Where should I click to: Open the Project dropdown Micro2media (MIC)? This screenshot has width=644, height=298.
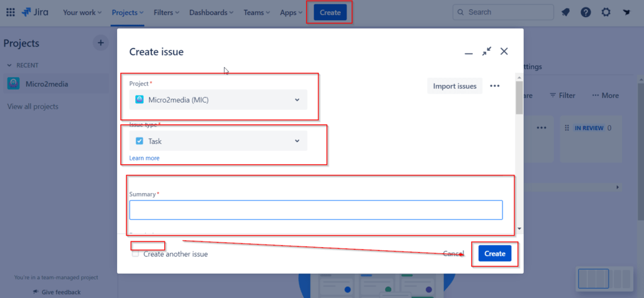(x=218, y=99)
